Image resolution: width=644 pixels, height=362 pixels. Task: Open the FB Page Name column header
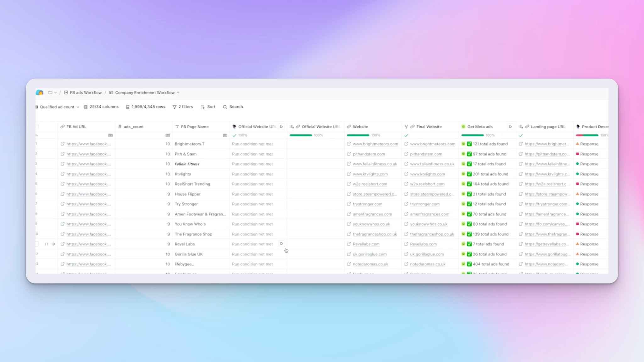[x=201, y=127]
